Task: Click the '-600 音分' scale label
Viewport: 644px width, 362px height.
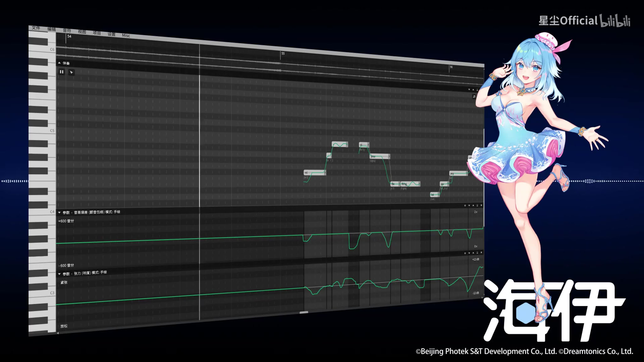Action: click(x=66, y=265)
